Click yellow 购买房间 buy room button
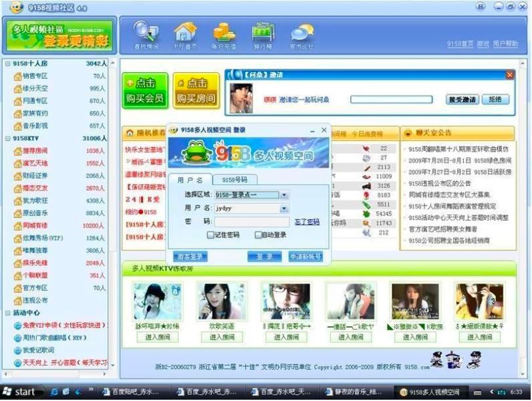 pos(196,91)
